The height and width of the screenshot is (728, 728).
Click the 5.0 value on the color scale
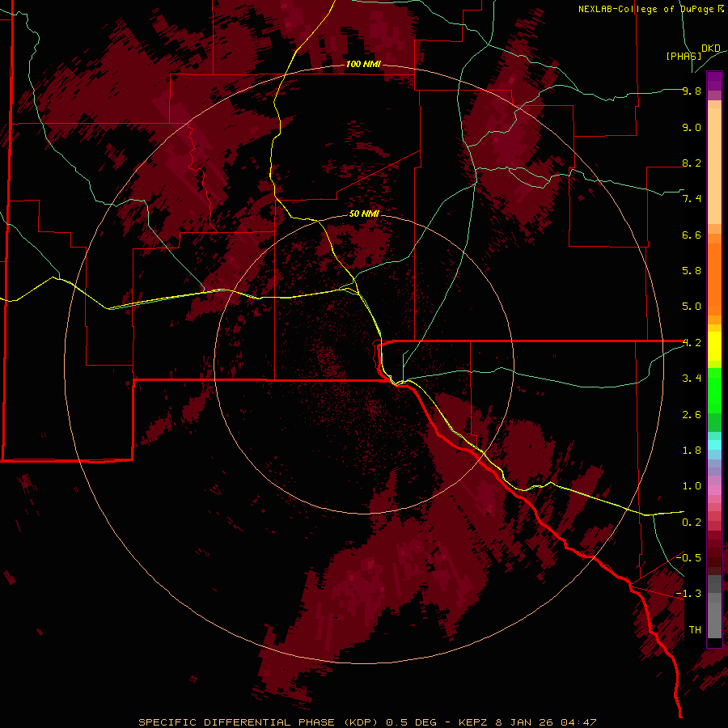[x=692, y=307]
